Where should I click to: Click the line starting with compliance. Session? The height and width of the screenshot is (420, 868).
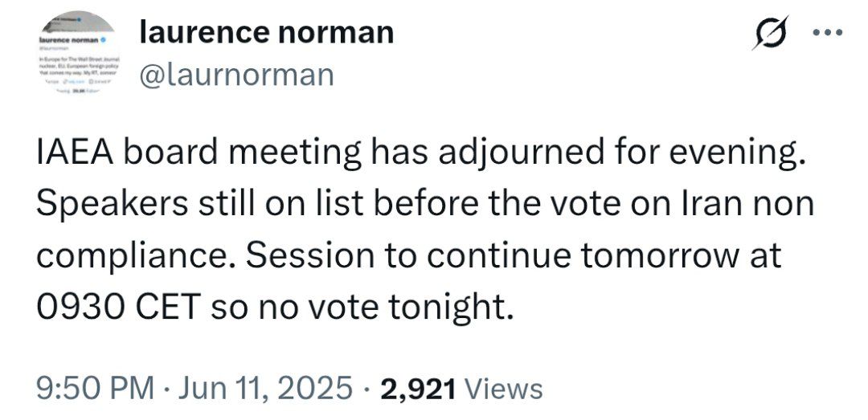pyautogui.click(x=409, y=257)
